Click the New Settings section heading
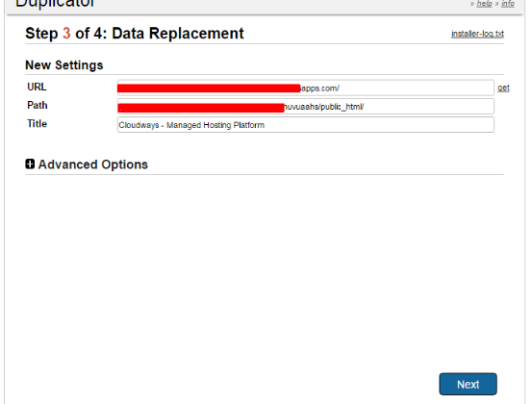Screen dimensions: 532x404 click(64, 65)
